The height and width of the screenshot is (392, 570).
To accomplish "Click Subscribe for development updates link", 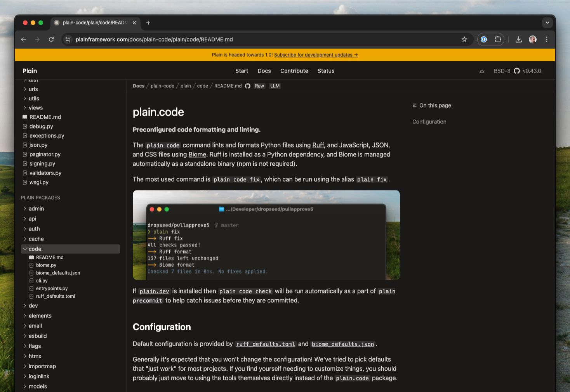I will click(x=316, y=55).
